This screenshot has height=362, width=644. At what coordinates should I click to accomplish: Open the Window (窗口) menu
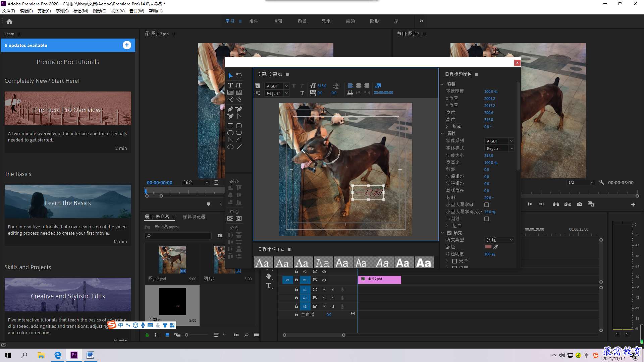coord(137,11)
